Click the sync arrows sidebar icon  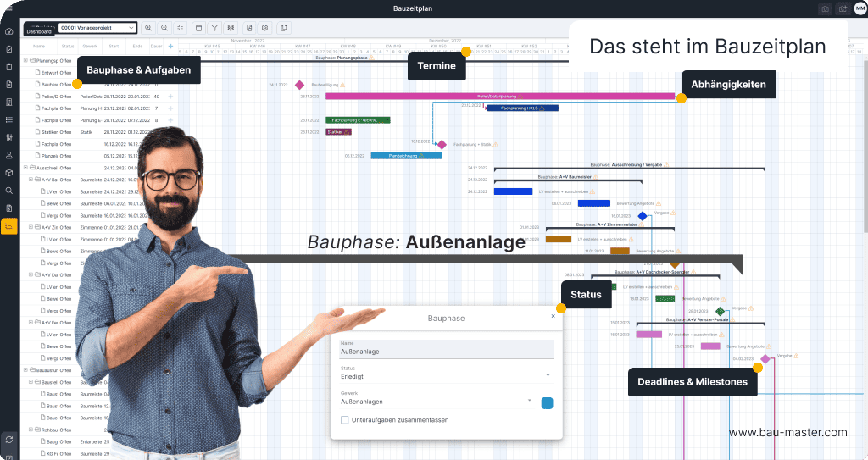click(8, 440)
